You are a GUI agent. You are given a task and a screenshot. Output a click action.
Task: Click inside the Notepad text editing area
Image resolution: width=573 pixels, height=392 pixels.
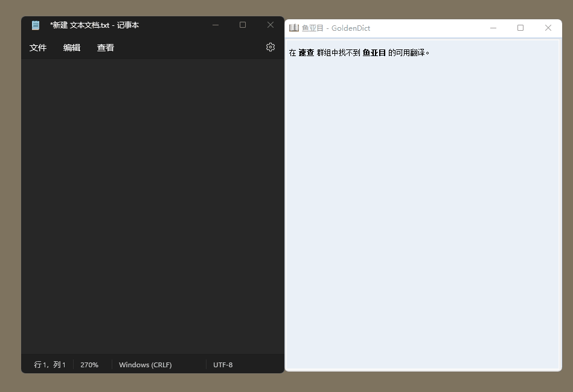tap(152, 205)
